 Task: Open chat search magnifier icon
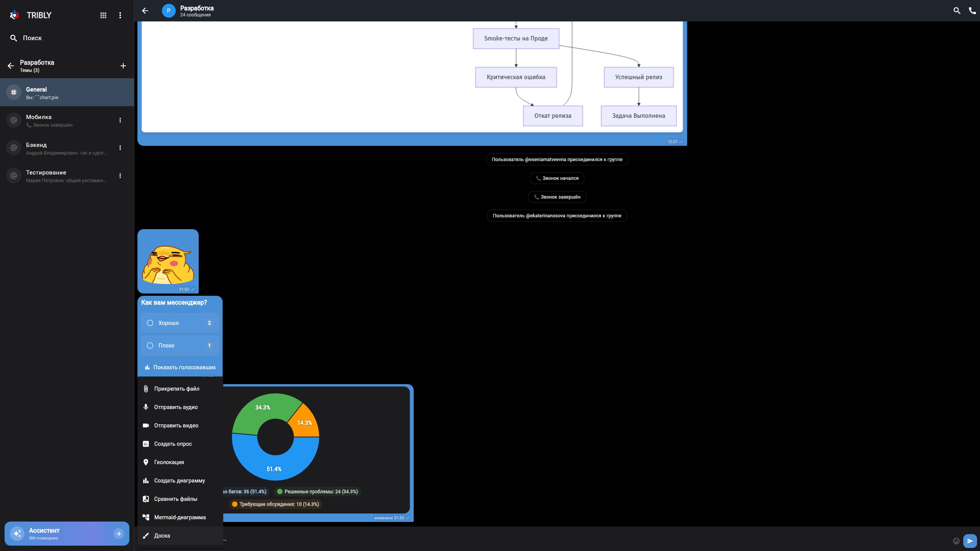click(957, 11)
